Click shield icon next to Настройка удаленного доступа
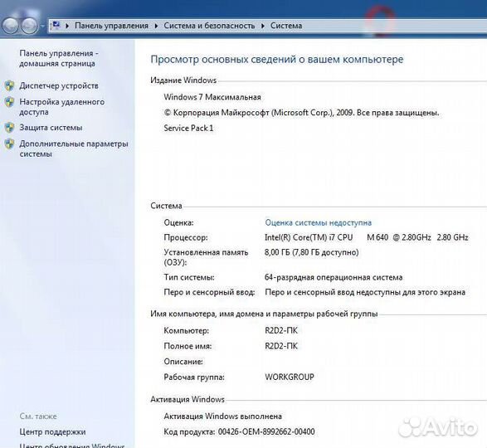Image resolution: width=487 pixels, height=448 pixels. pos(10,102)
